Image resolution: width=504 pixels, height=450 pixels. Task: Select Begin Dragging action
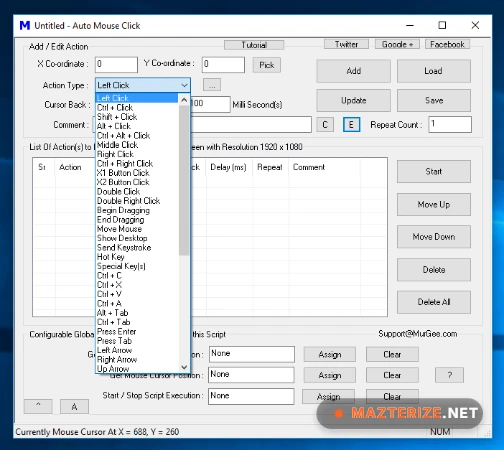tap(137, 210)
